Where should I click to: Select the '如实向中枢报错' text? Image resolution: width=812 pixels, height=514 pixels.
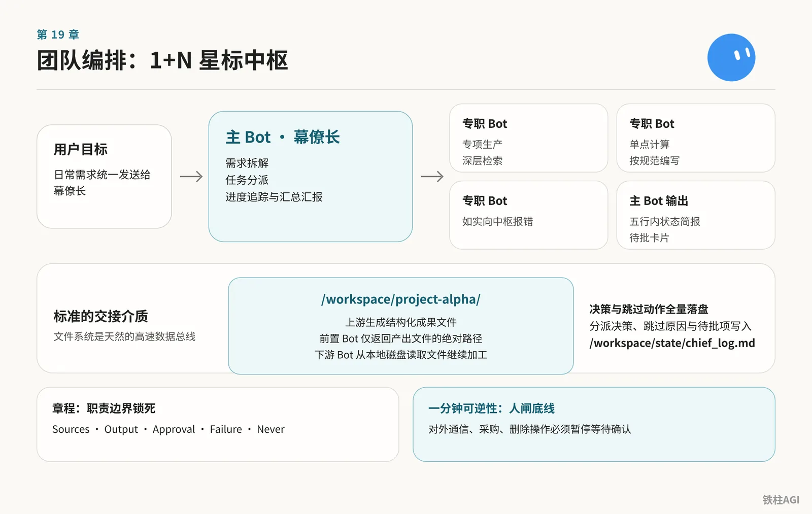497,221
